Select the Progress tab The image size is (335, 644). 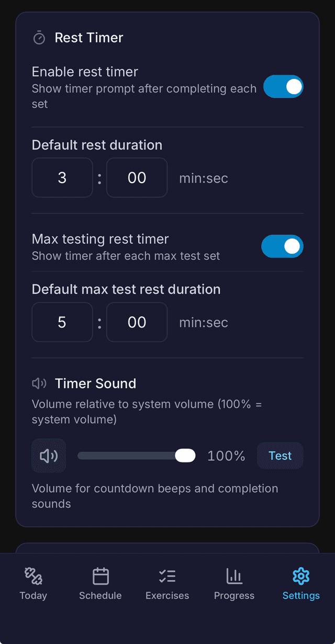234,583
